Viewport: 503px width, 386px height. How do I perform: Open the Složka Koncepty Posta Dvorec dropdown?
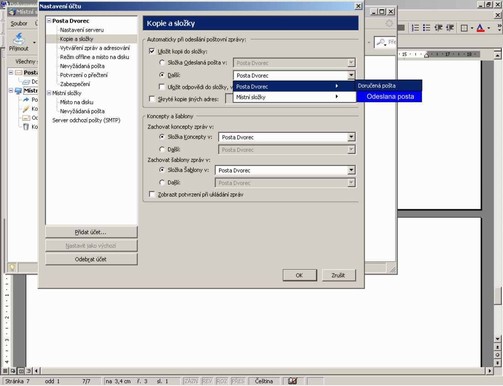351,137
